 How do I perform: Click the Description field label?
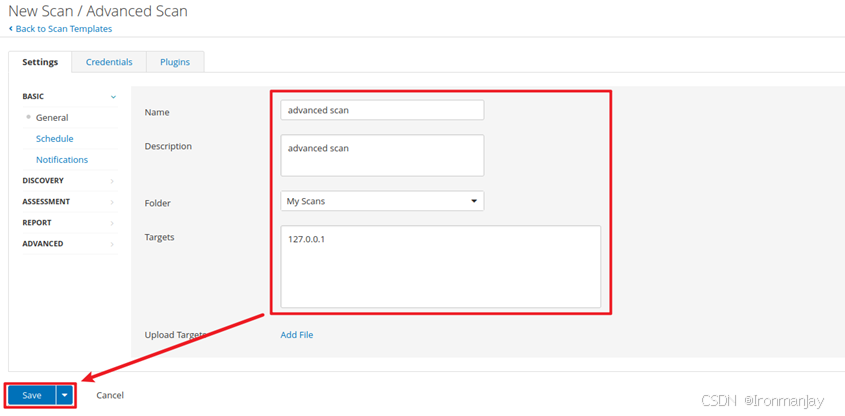pos(168,146)
